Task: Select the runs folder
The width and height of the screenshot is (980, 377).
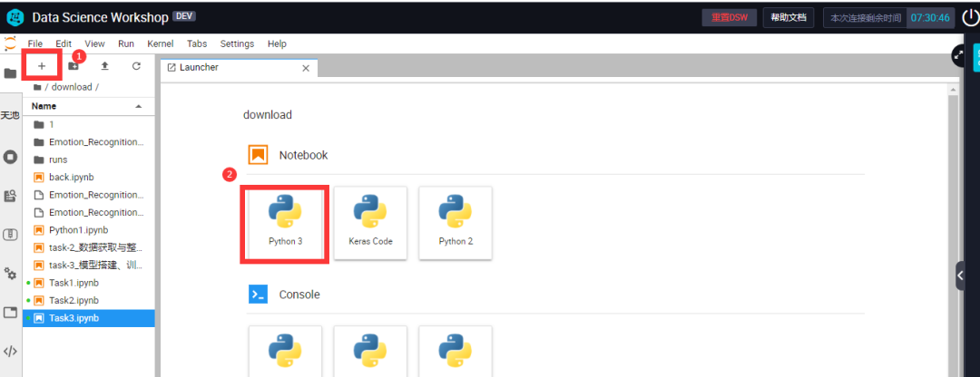Action: 88,159
